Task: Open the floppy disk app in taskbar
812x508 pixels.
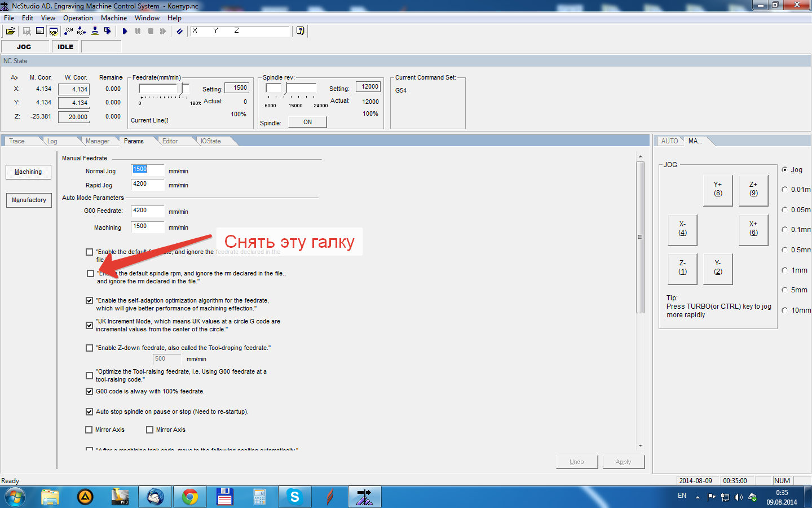Action: tap(225, 497)
